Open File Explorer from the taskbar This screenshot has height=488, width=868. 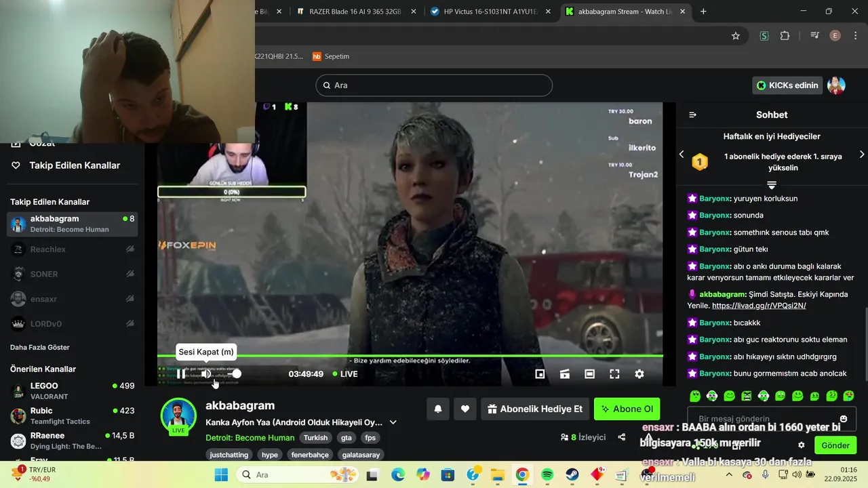(497, 474)
